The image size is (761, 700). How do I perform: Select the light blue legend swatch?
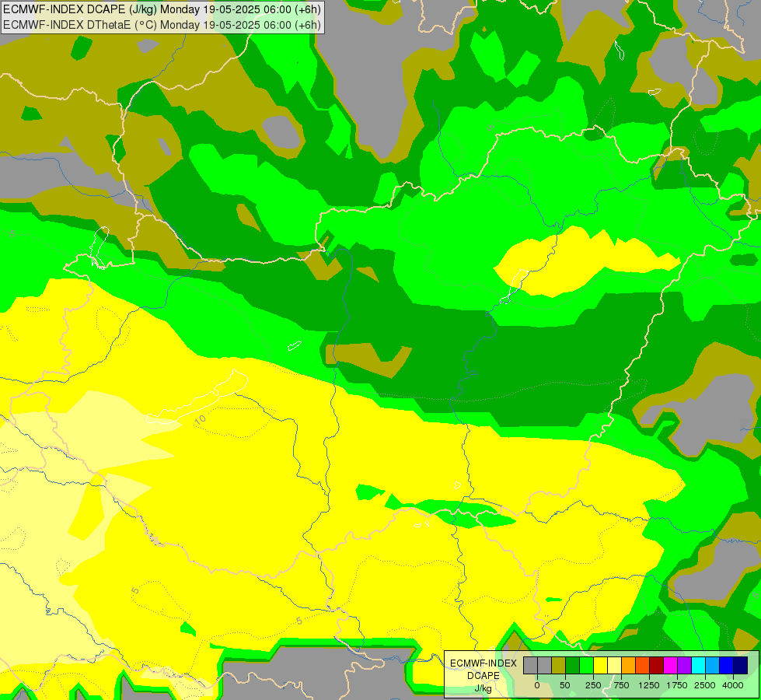tap(713, 666)
